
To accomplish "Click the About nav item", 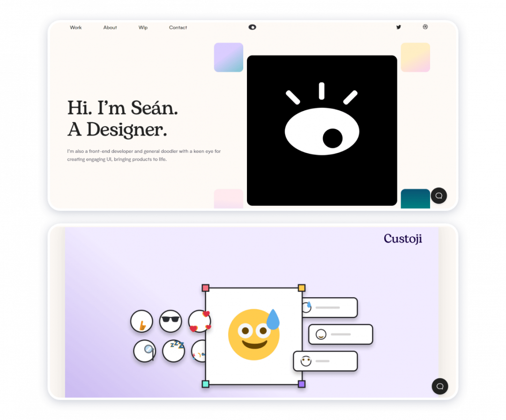I will click(x=110, y=28).
